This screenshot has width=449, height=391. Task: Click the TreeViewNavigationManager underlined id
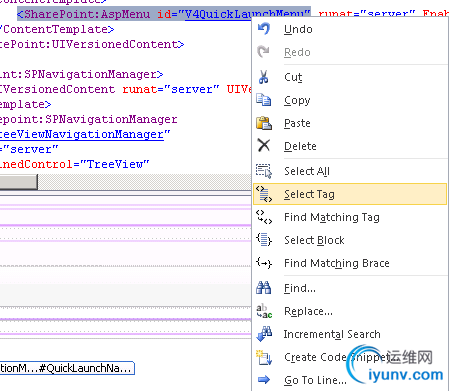(82, 134)
